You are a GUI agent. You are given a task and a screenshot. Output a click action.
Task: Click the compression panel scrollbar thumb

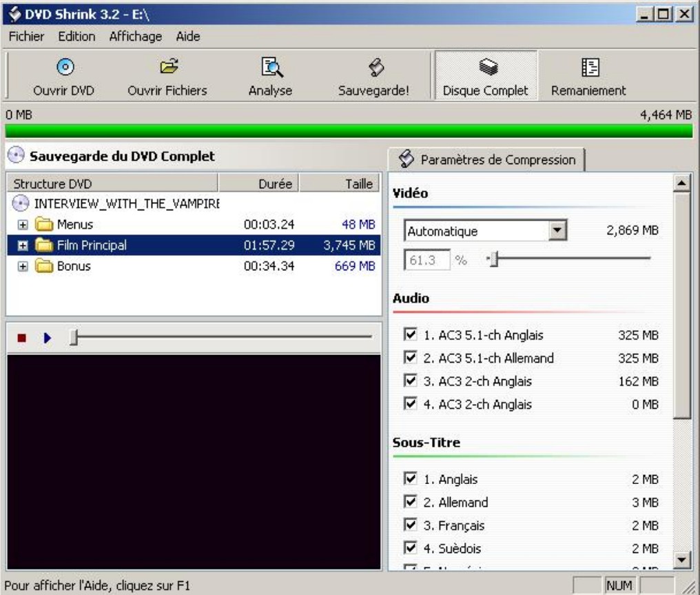pos(681,305)
